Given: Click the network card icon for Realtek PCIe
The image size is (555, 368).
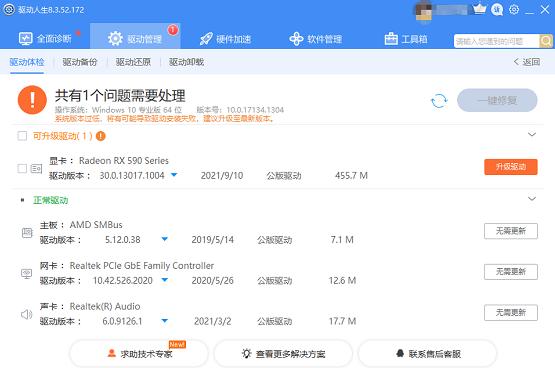Looking at the screenshot, I should [x=27, y=274].
